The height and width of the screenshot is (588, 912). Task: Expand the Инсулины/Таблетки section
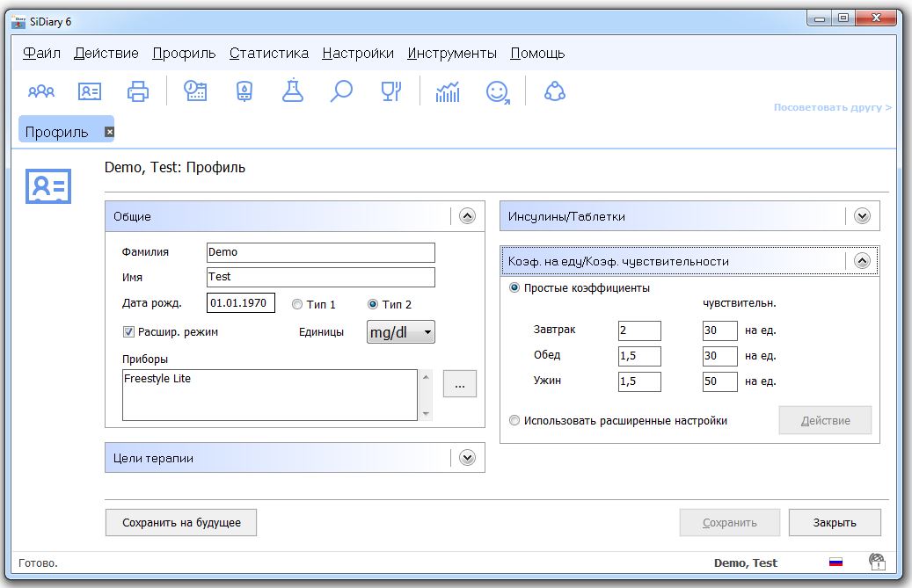pyautogui.click(x=861, y=216)
